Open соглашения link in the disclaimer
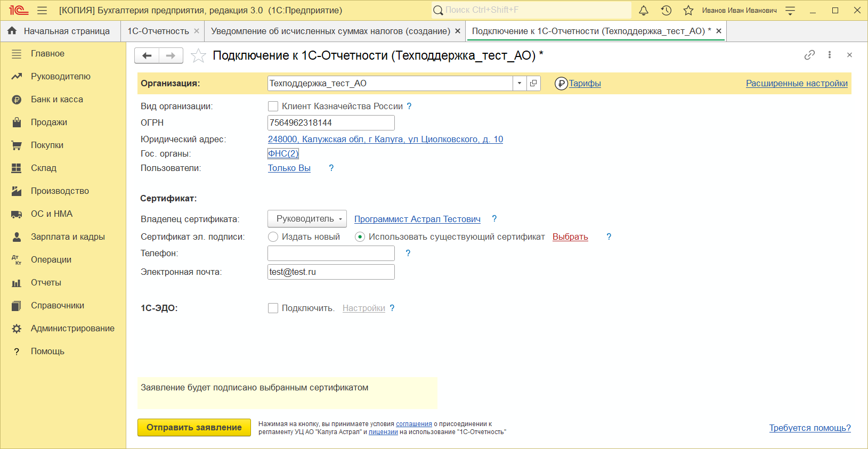Screen dimensions: 868x449 (413, 424)
